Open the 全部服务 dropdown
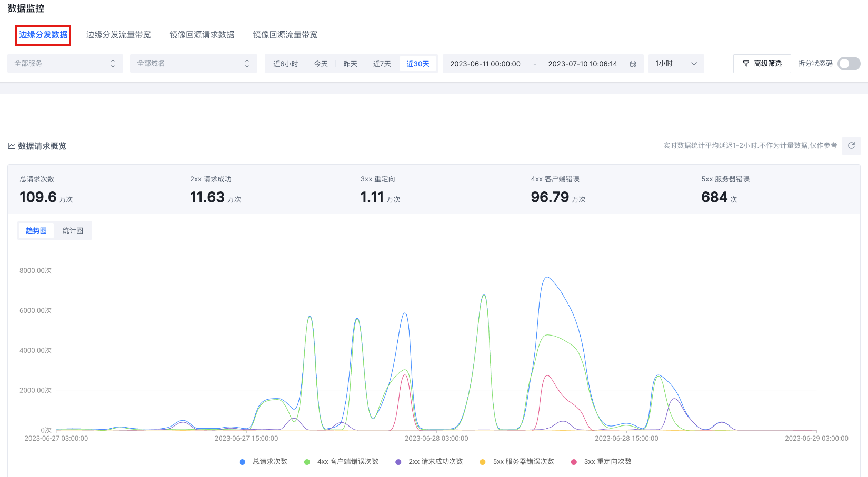868x477 pixels. (x=65, y=64)
